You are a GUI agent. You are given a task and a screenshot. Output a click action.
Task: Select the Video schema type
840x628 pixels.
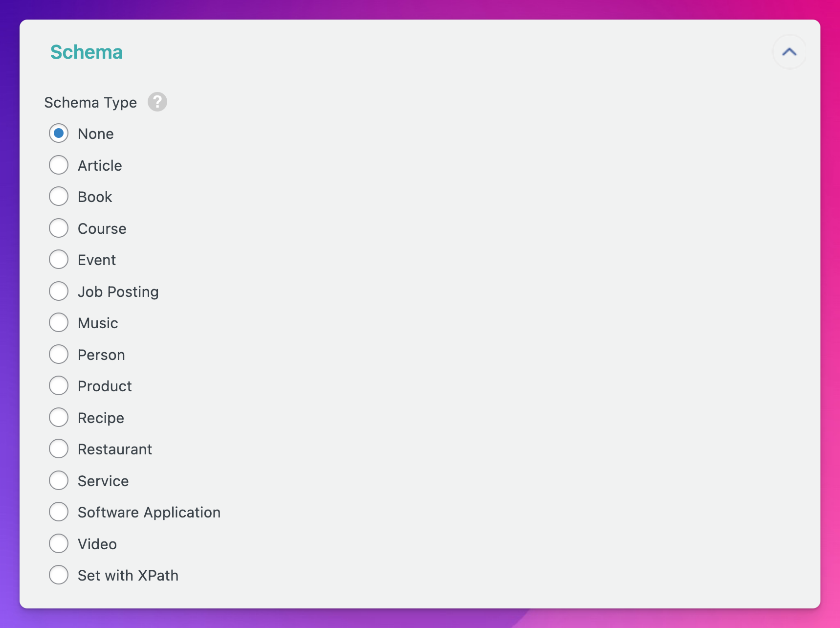pyautogui.click(x=59, y=543)
